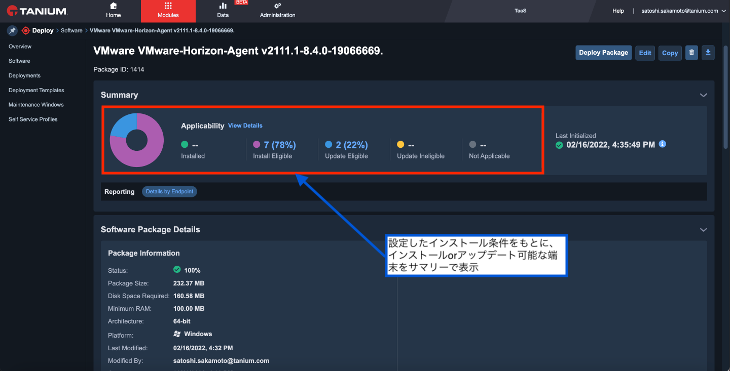Click the Details by Endpoint reporting pill

169,191
